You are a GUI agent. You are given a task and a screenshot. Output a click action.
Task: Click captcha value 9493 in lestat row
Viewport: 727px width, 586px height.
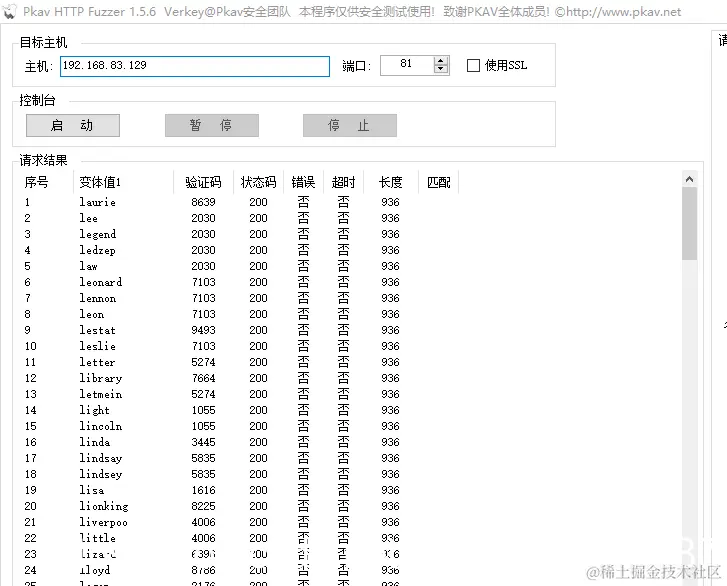click(x=204, y=330)
